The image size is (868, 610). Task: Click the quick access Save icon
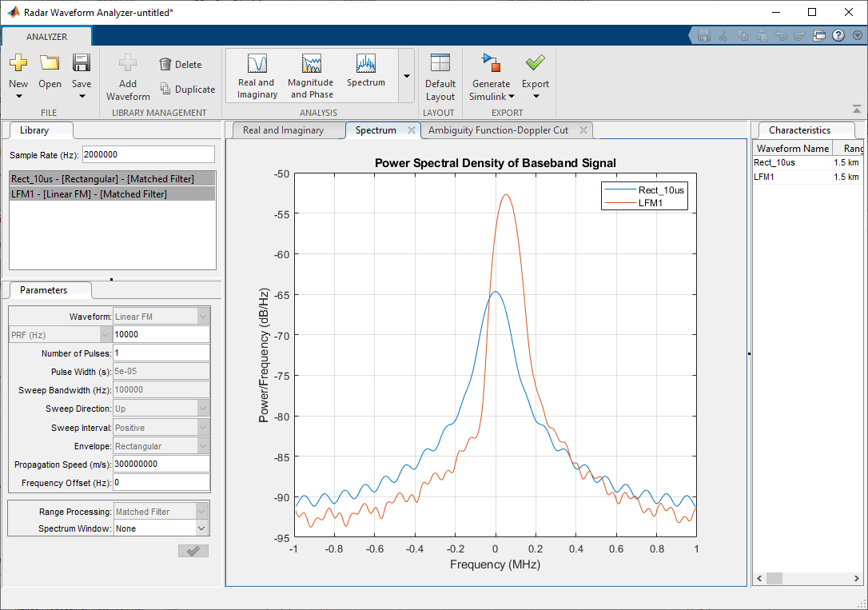coord(704,36)
